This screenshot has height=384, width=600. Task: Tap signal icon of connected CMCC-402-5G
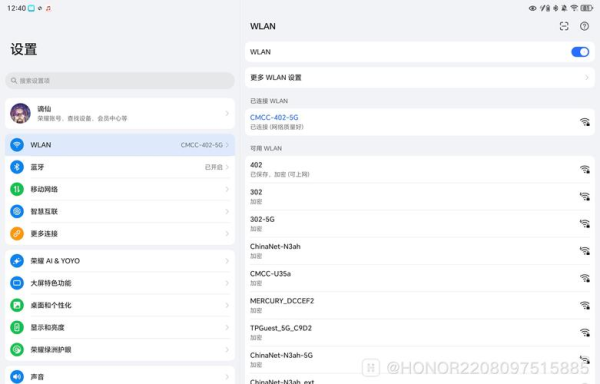click(584, 122)
